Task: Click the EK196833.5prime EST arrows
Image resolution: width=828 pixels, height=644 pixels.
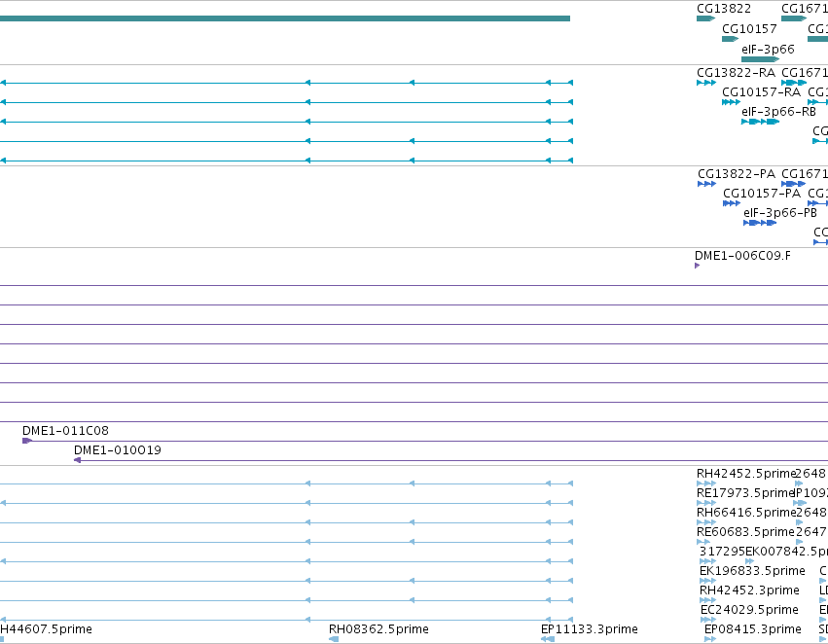Action: (707, 581)
